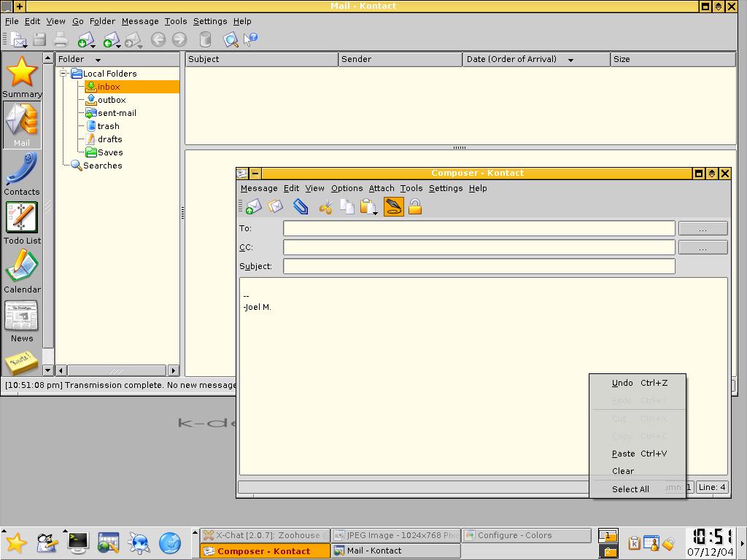
Task: Open Contacts from the sidebar
Action: tap(21, 174)
